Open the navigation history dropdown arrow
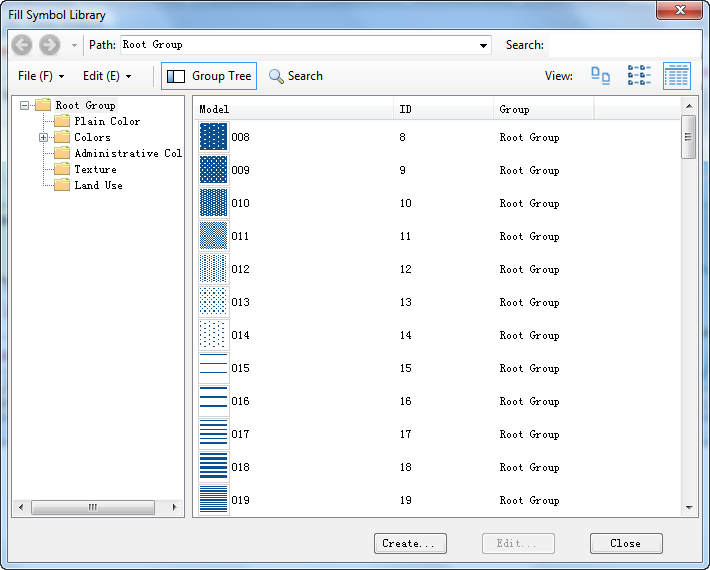This screenshot has width=710, height=570. point(74,46)
